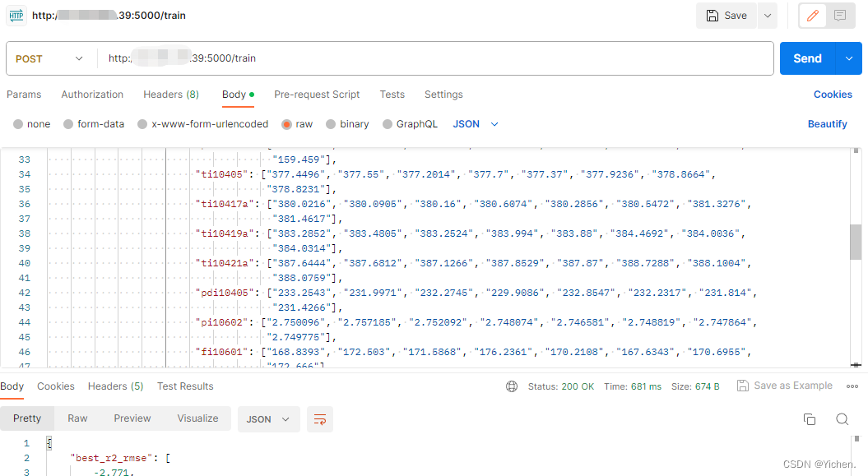Image resolution: width=868 pixels, height=476 pixels.
Task: Click the Time: 681 ms text
Action: tap(632, 386)
